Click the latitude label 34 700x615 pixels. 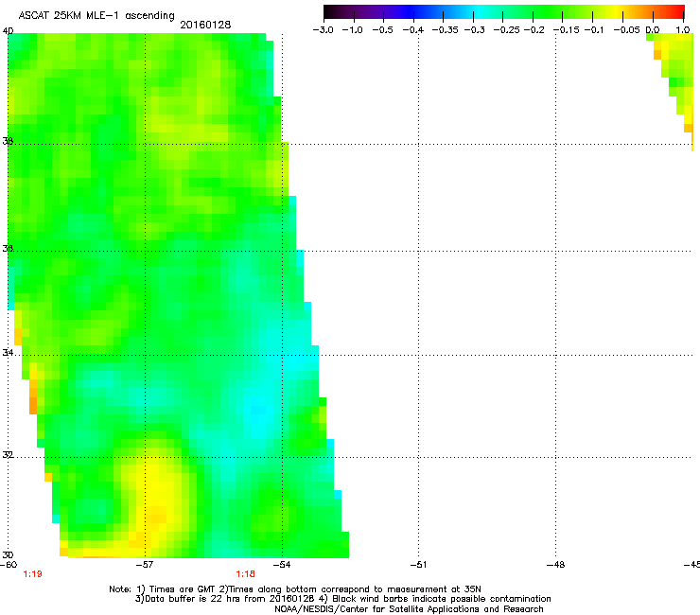tap(8, 353)
